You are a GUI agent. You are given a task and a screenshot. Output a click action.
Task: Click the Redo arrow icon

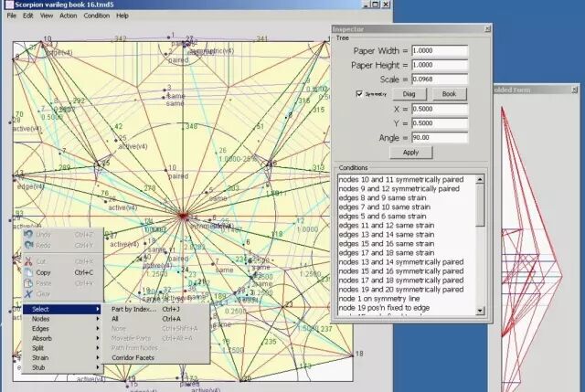(x=28, y=245)
